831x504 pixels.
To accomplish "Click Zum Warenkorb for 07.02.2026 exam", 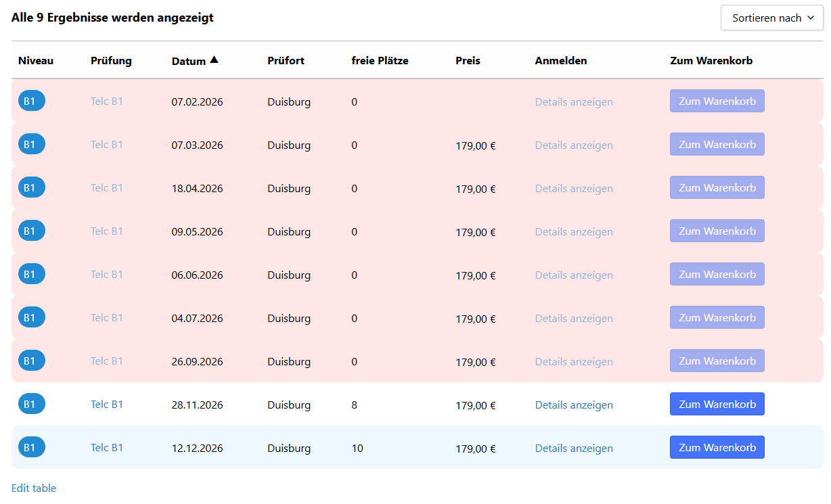I will 717,101.
